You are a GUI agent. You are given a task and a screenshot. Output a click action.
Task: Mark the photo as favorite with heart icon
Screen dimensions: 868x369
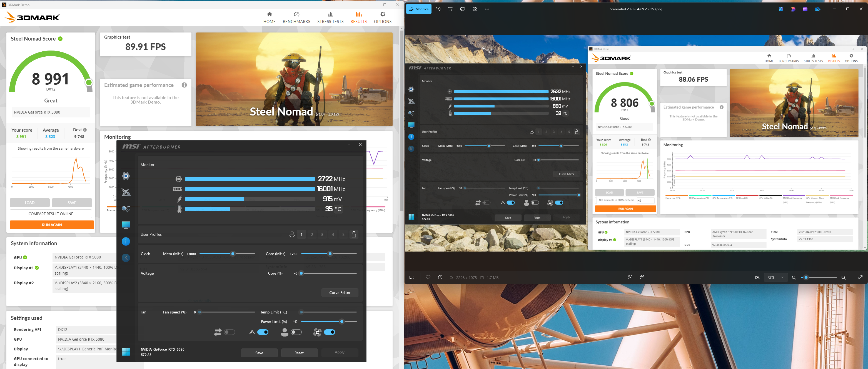(x=428, y=277)
